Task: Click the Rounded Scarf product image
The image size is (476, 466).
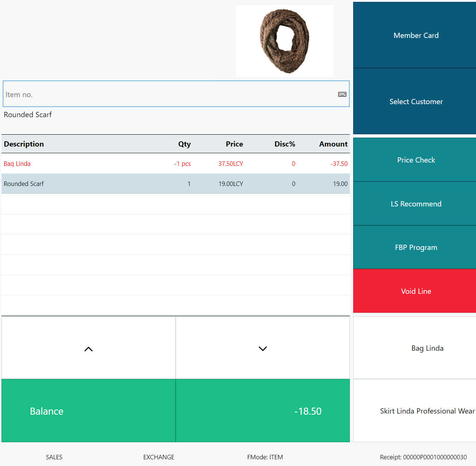Action: (285, 41)
